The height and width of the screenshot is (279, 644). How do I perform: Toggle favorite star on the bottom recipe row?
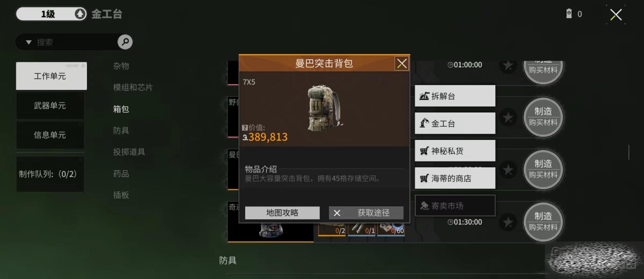pyautogui.click(x=508, y=222)
